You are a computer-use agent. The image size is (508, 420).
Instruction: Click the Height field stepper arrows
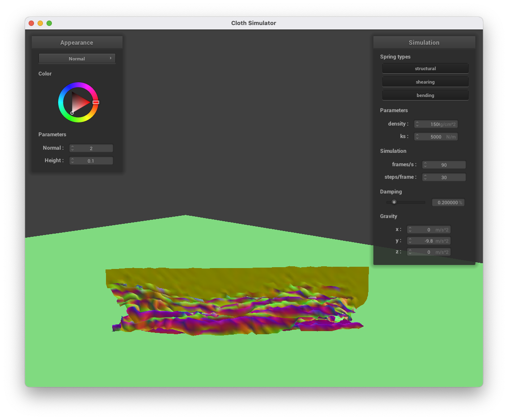[x=72, y=160]
